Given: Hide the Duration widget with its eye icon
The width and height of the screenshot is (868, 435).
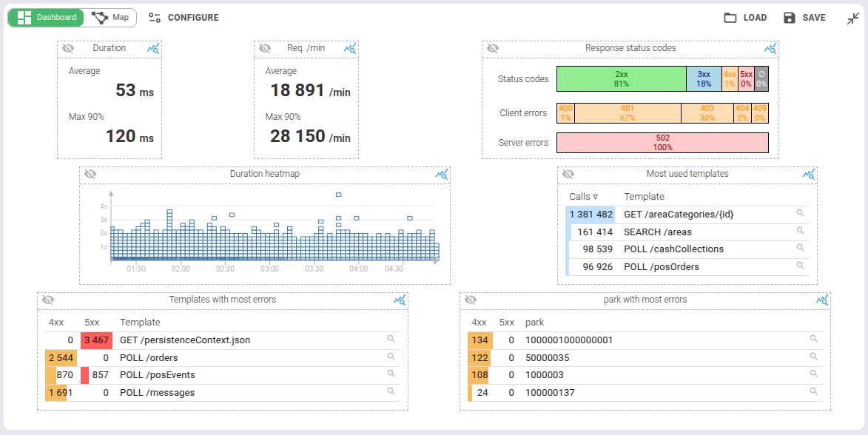Looking at the screenshot, I should (67, 49).
